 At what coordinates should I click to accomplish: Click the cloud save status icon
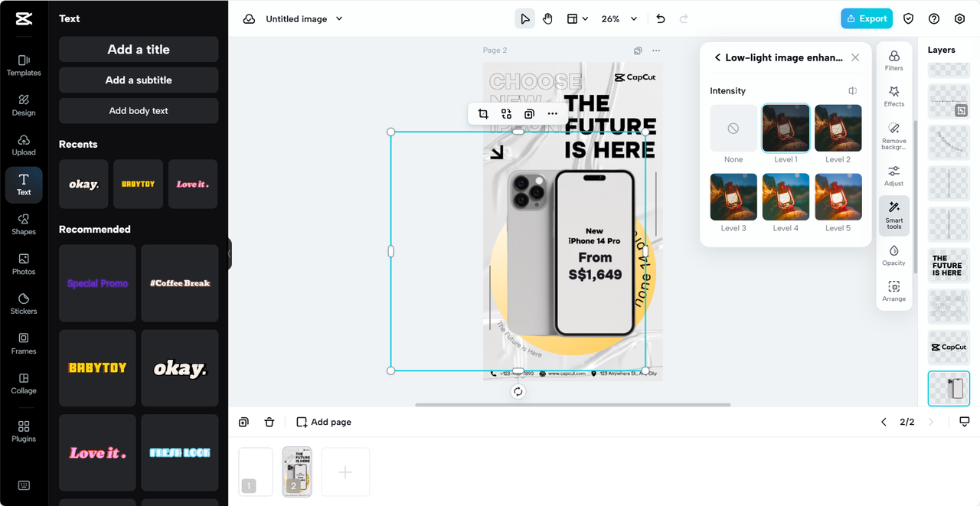pyautogui.click(x=249, y=19)
